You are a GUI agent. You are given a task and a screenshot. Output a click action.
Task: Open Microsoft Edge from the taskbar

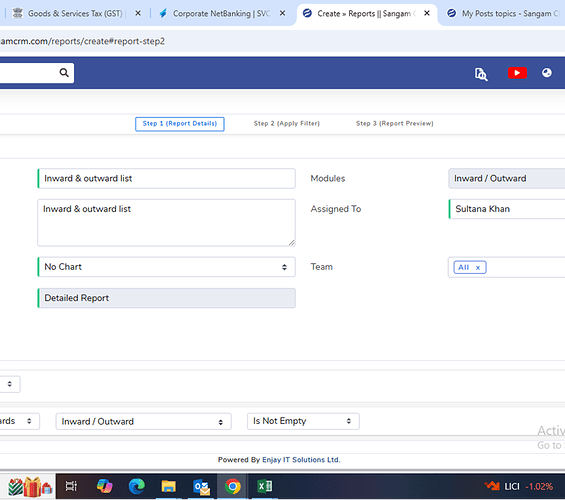click(137, 486)
